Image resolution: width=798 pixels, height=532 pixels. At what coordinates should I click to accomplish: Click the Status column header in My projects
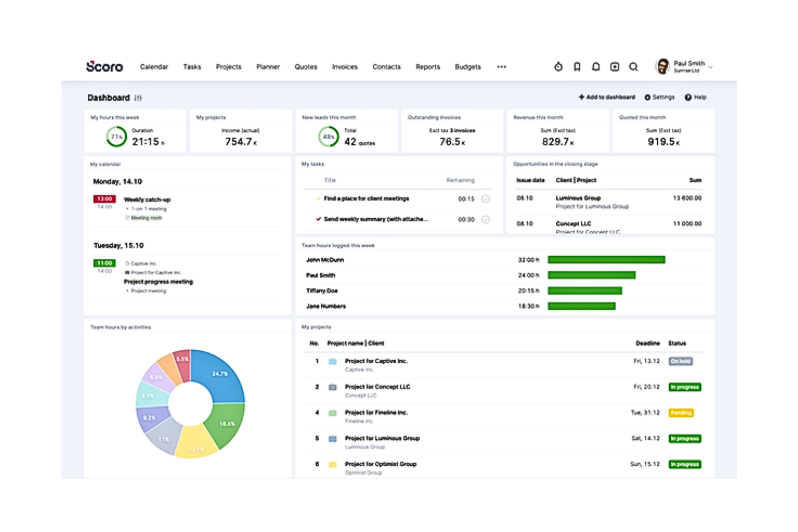pos(677,343)
